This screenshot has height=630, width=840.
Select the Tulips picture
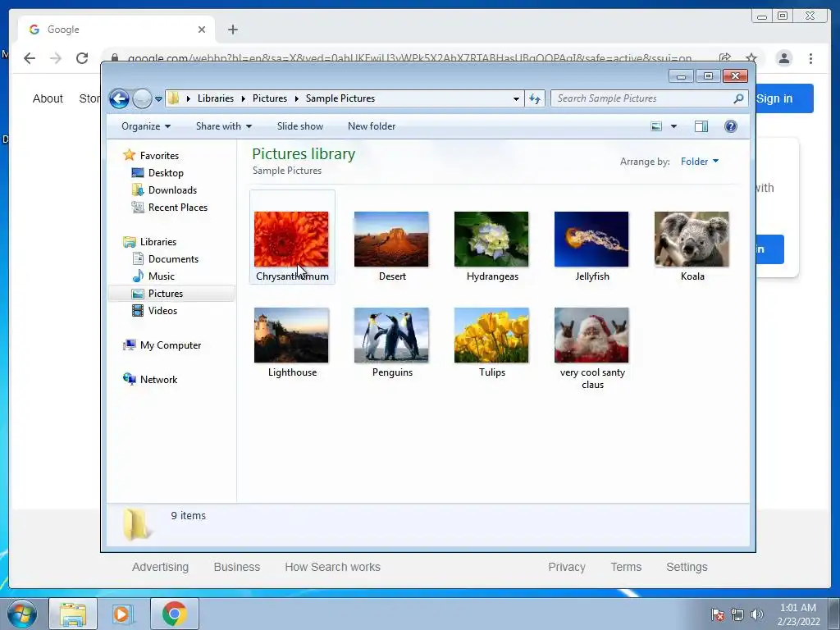coord(491,336)
